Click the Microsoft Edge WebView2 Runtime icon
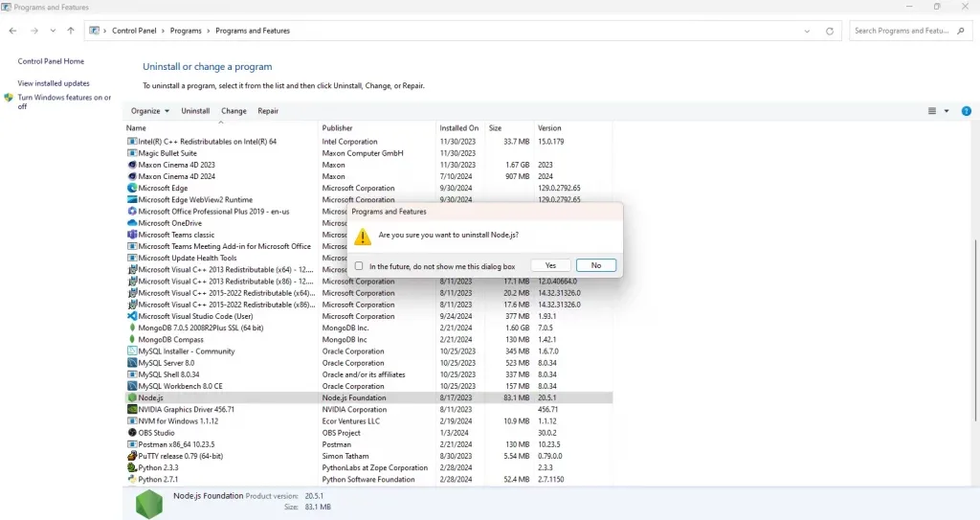This screenshot has height=520, width=980. (132, 199)
